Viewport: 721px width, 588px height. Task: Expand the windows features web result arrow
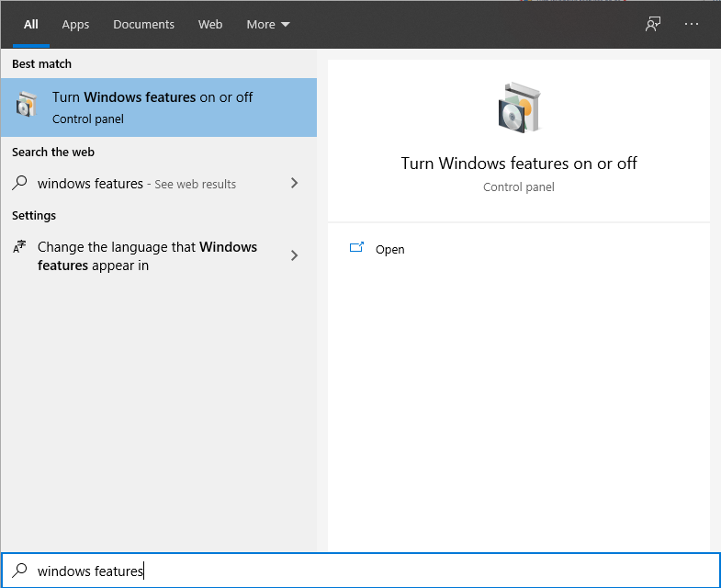point(294,183)
